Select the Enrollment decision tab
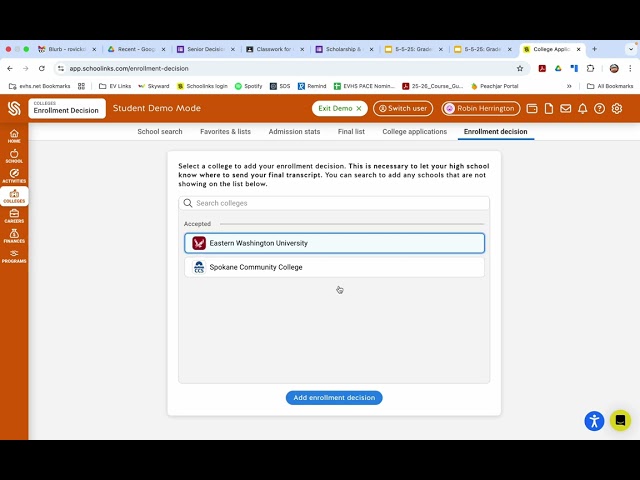The height and width of the screenshot is (480, 640). tap(496, 131)
